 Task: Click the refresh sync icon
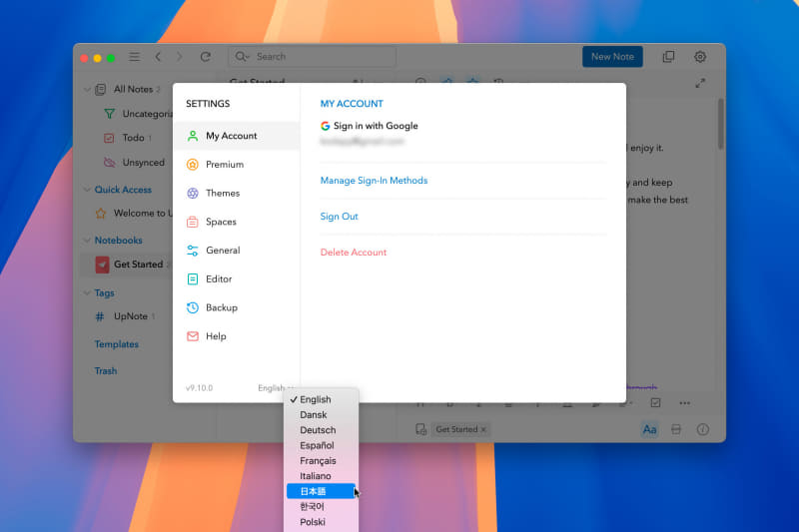(x=206, y=57)
